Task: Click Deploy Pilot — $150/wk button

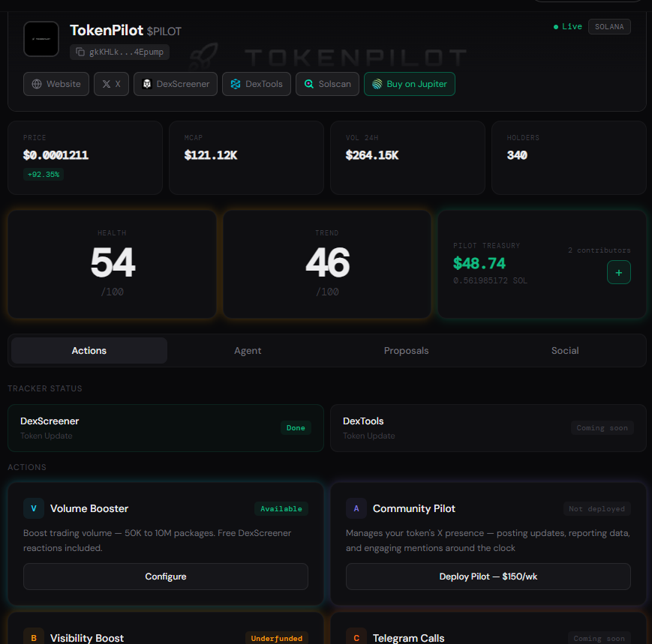Action: click(x=488, y=577)
